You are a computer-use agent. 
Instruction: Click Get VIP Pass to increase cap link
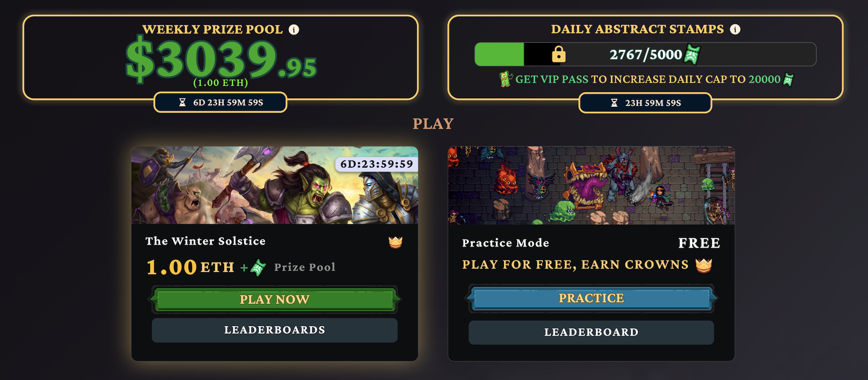[x=647, y=80]
